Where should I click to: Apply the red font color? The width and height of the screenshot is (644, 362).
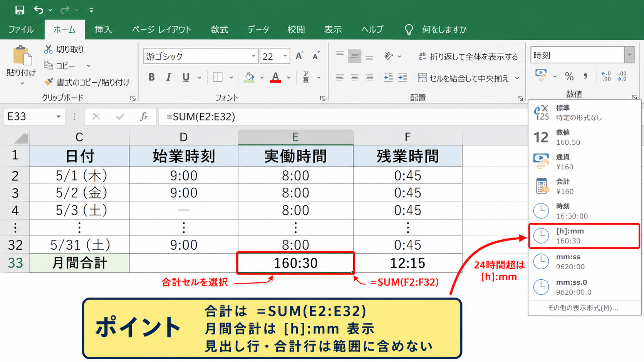click(x=275, y=77)
